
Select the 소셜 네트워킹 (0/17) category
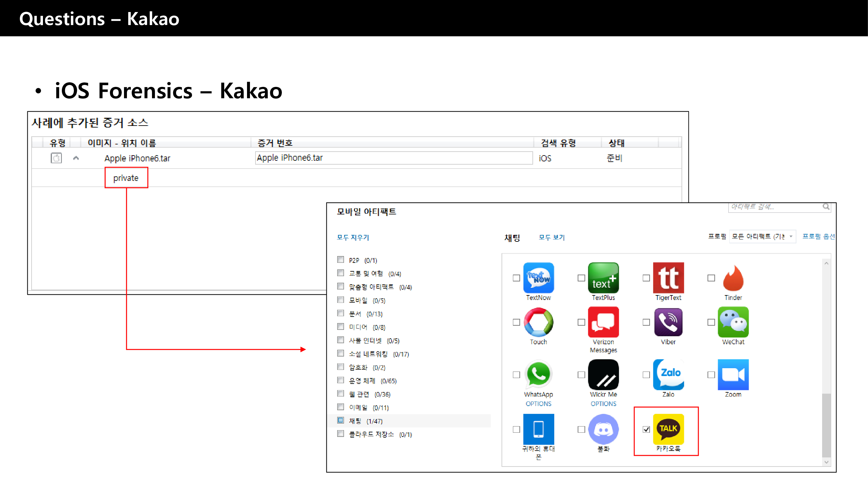(x=379, y=354)
